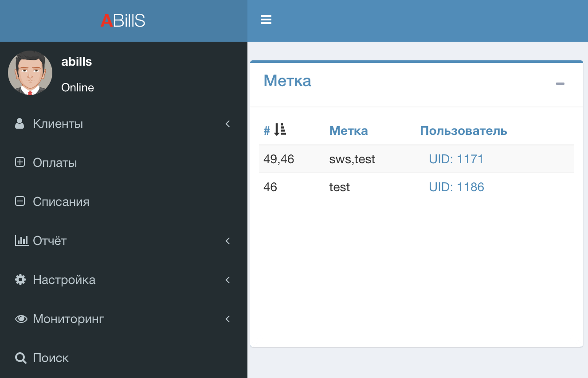Click the ABillS logo in the header
Image resolution: width=588 pixels, height=378 pixels.
coord(123,21)
